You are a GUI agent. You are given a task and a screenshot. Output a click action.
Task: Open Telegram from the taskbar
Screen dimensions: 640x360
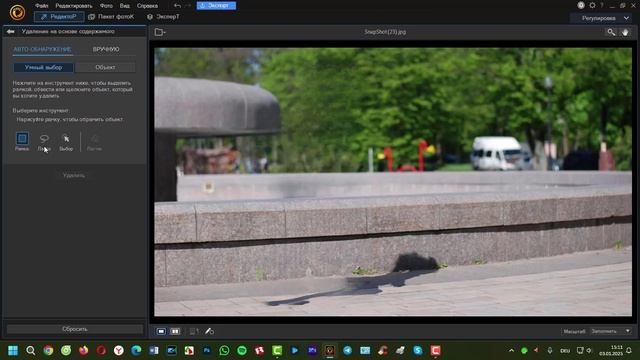coord(347,350)
